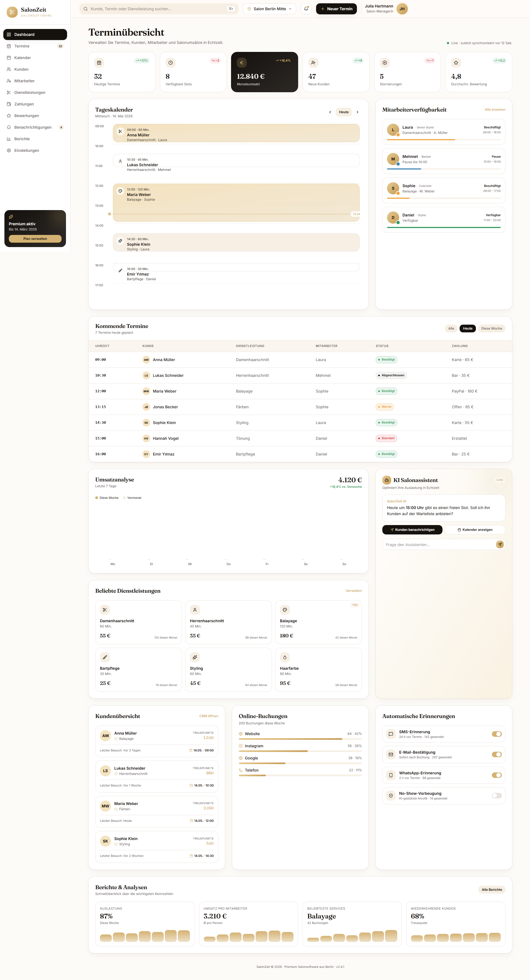The width and height of the screenshot is (530, 980).
Task: Click the WhatsApp-Erinnerung phone icon
Action: (x=391, y=775)
